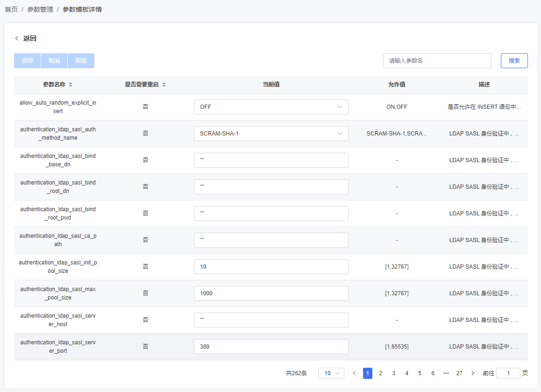
Task: Go to next page arrow
Action: [473, 373]
